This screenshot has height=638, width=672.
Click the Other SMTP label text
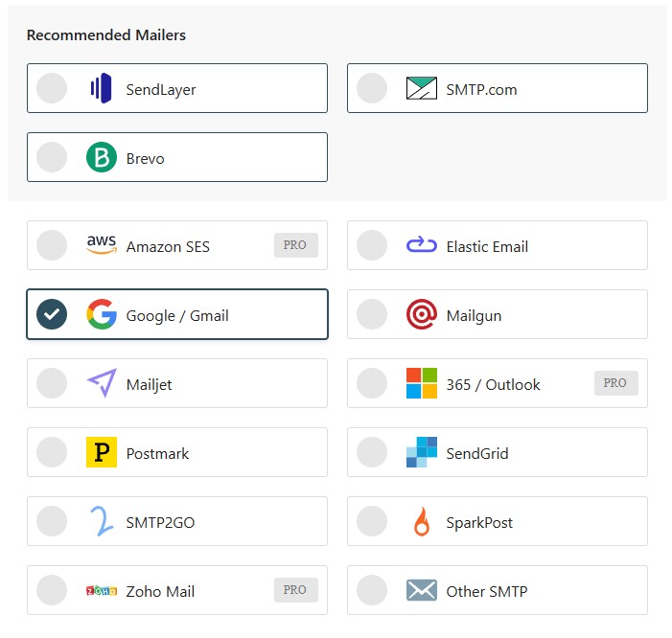(487, 592)
